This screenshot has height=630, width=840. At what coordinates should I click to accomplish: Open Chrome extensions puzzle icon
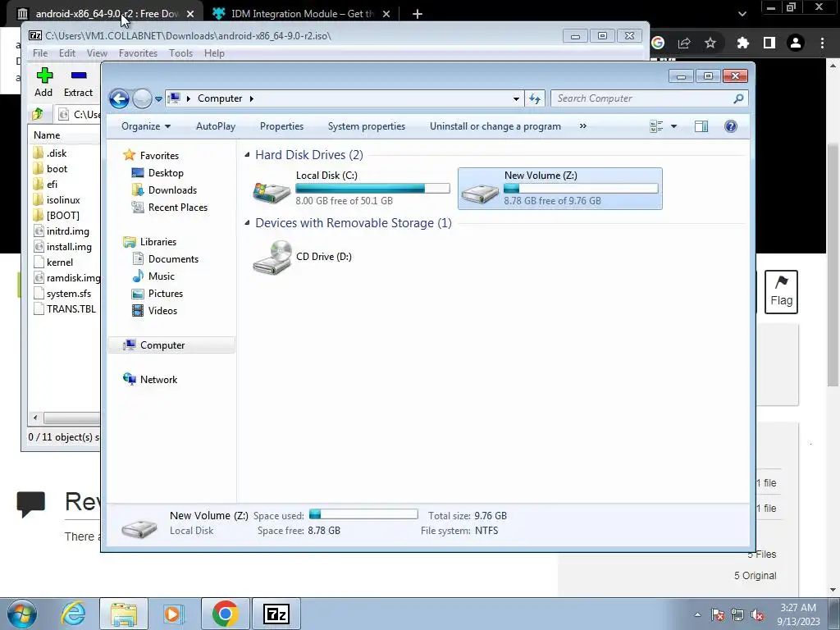coord(742,43)
